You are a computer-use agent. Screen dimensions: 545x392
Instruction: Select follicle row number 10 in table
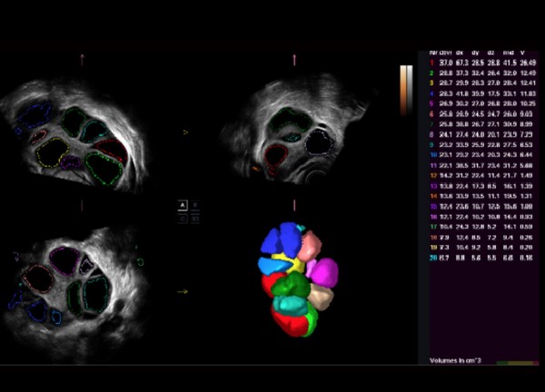click(x=432, y=154)
